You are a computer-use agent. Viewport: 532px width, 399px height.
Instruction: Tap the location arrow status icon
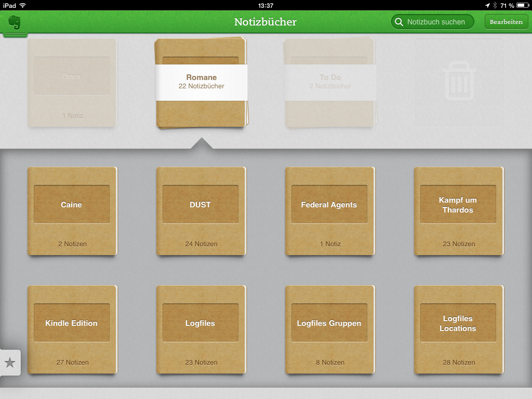click(487, 5)
